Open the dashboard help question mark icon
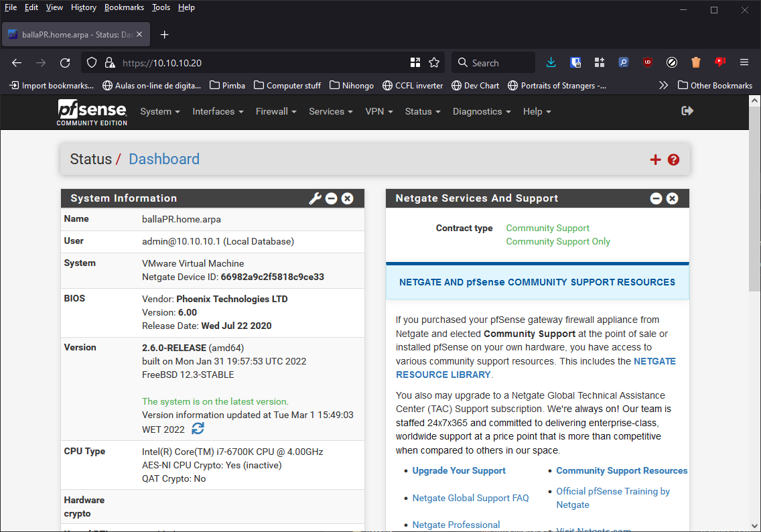Screen dimensions: 761x532 pyautogui.click(x=673, y=159)
